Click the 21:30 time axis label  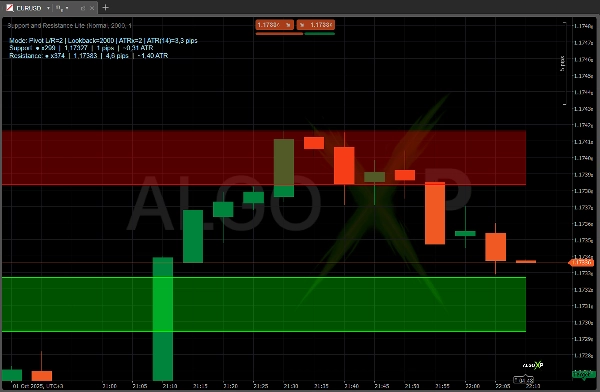click(291, 386)
